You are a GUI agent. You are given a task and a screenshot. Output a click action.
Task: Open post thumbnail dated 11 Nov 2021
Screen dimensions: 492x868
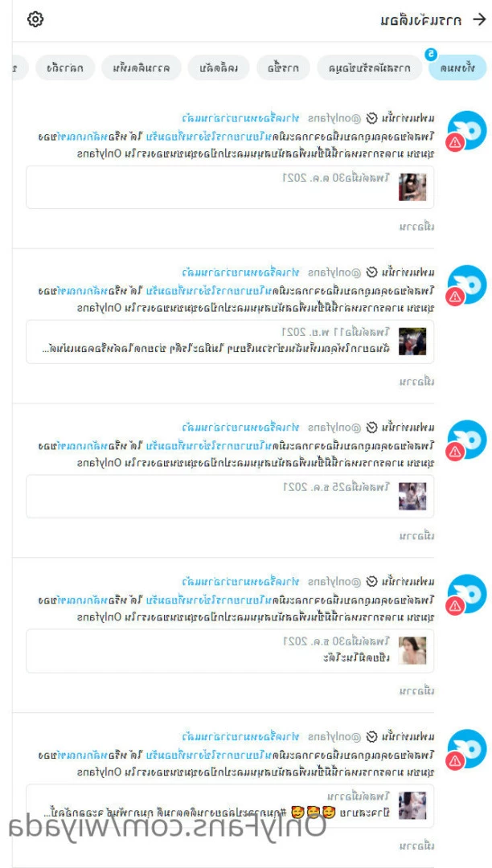[x=412, y=342]
